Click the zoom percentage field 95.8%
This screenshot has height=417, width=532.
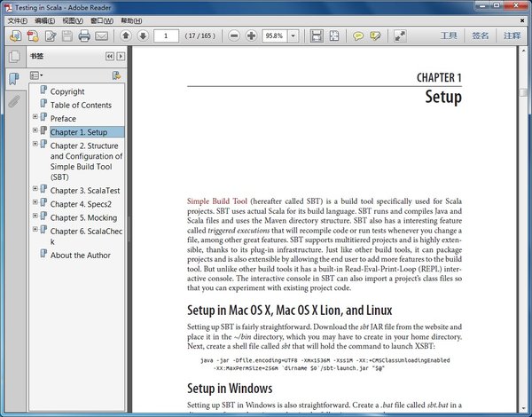275,35
